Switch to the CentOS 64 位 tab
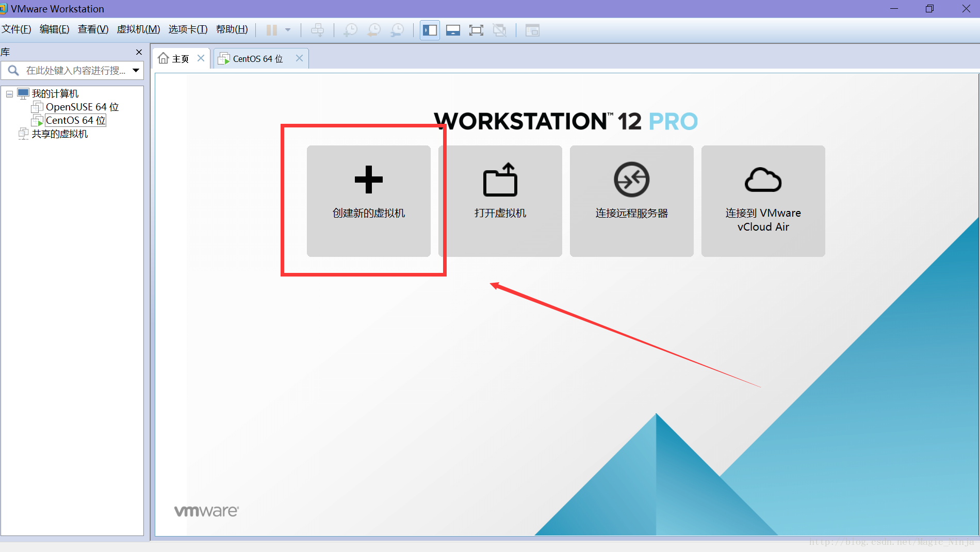 coord(261,59)
